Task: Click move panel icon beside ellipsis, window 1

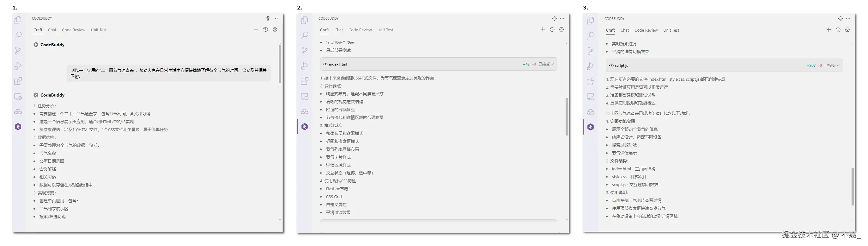Action: pyautogui.click(x=268, y=19)
